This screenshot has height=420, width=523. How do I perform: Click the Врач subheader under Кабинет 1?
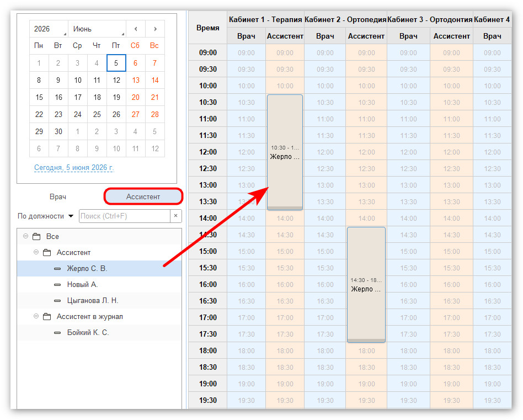pos(246,36)
